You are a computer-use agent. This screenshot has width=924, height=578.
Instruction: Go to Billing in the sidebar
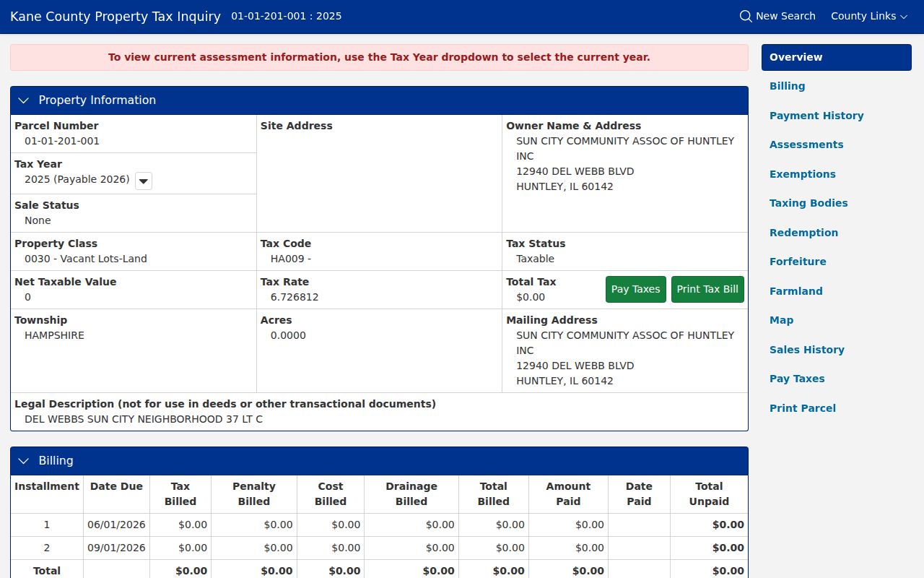[787, 86]
